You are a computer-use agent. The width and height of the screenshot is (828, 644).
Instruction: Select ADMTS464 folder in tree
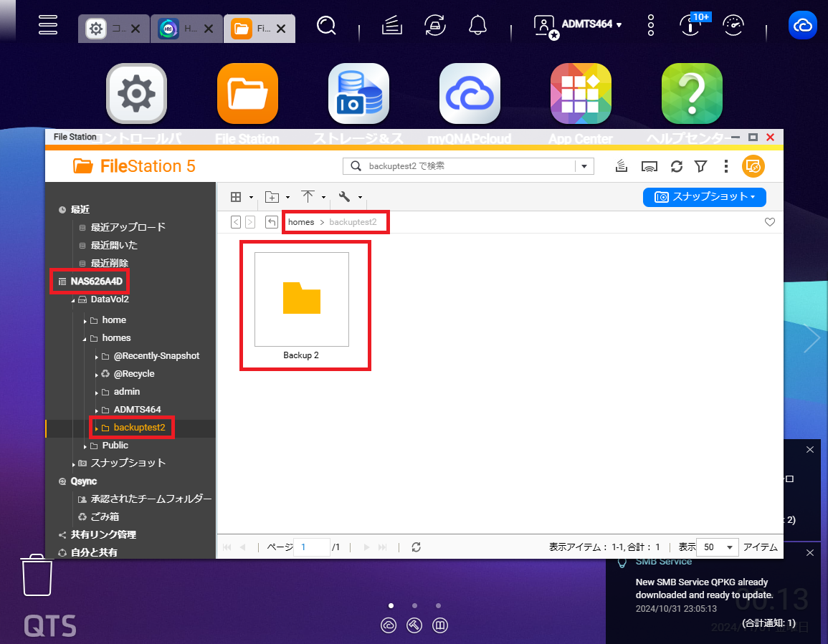point(138,410)
